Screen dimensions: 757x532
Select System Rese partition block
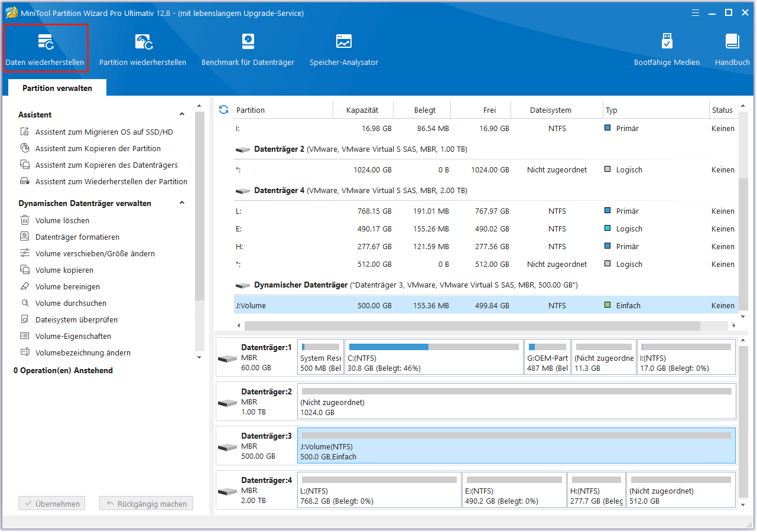click(321, 357)
